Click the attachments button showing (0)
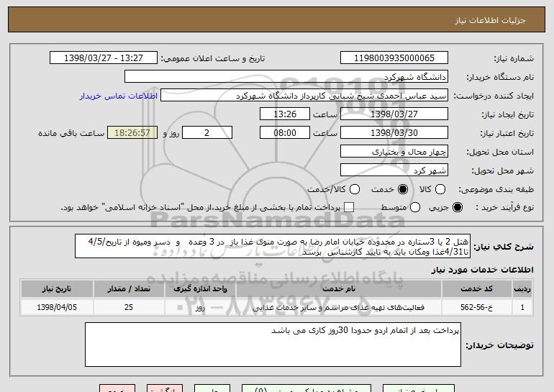Image resolution: width=554 pixels, height=392 pixels. (x=306, y=388)
